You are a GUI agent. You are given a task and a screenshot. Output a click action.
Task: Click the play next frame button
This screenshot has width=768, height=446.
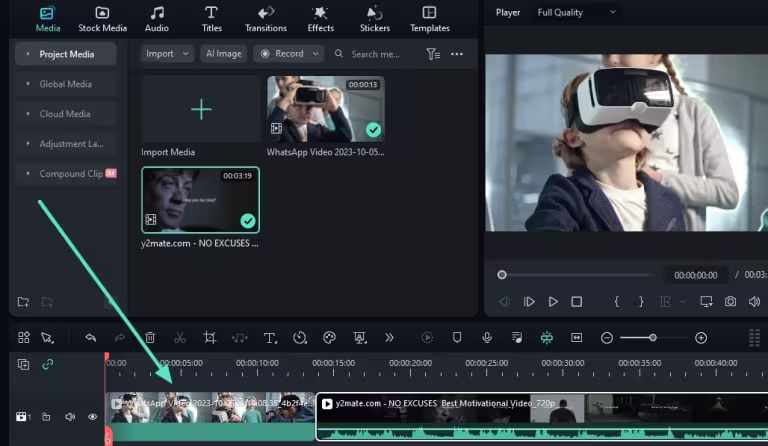pyautogui.click(x=529, y=302)
